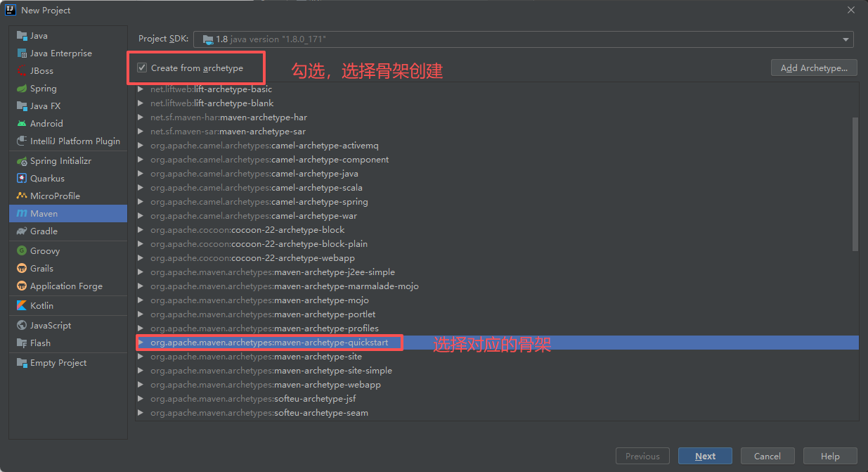Click the IntelliJ IDEA logo in title bar
868x472 pixels.
click(x=11, y=10)
